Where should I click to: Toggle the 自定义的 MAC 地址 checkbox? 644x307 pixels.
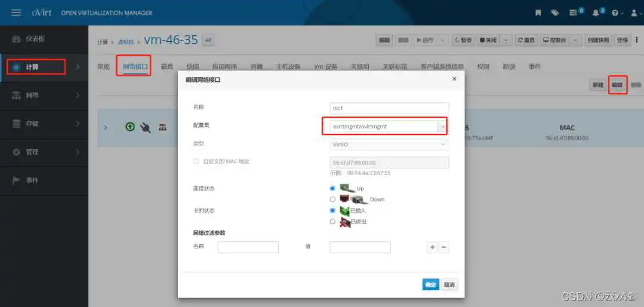click(196, 161)
